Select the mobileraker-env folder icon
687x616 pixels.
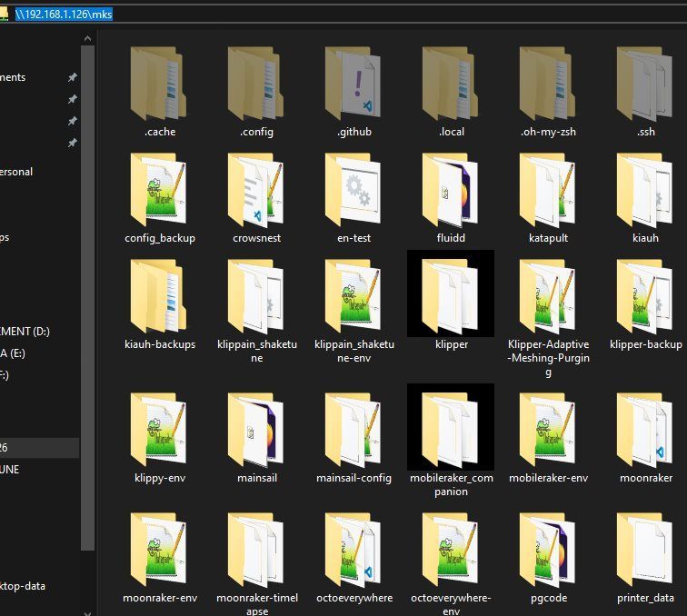coord(548,430)
